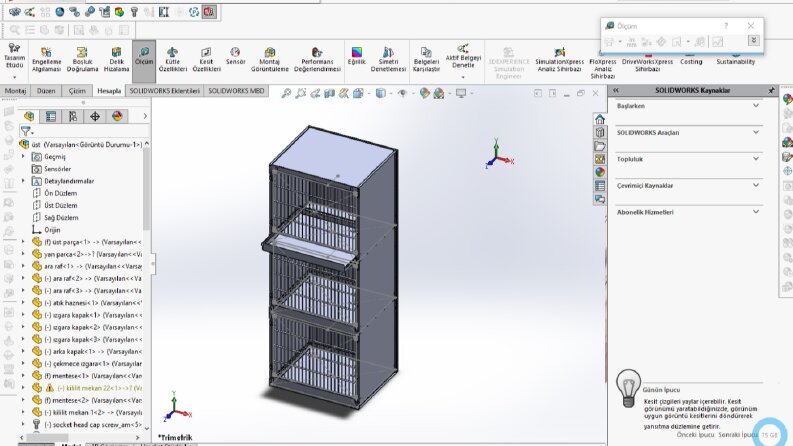Expand the ara raf<1> component

pos(23,266)
